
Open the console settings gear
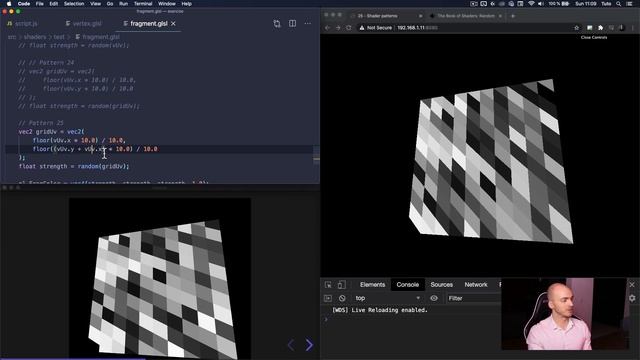coord(632,298)
